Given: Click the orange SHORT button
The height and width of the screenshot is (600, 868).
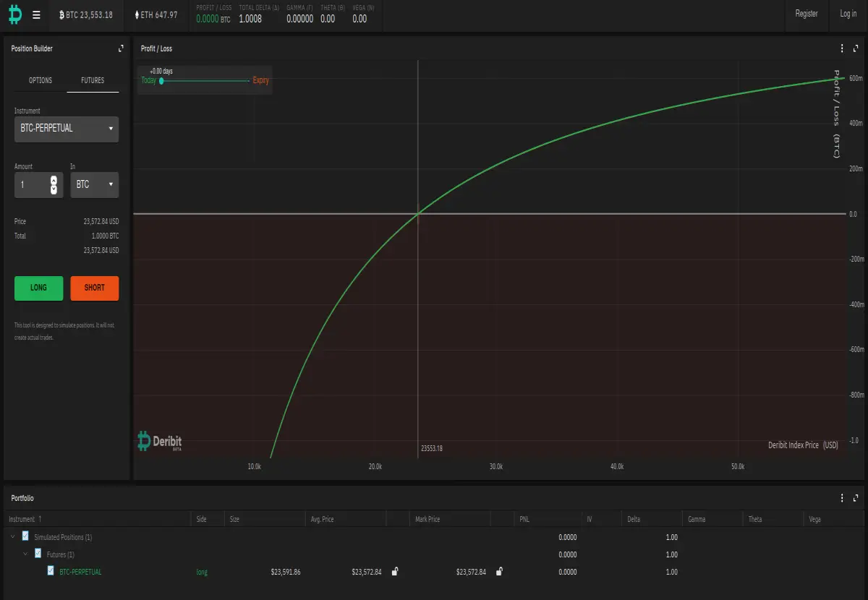Looking at the screenshot, I should click(95, 288).
